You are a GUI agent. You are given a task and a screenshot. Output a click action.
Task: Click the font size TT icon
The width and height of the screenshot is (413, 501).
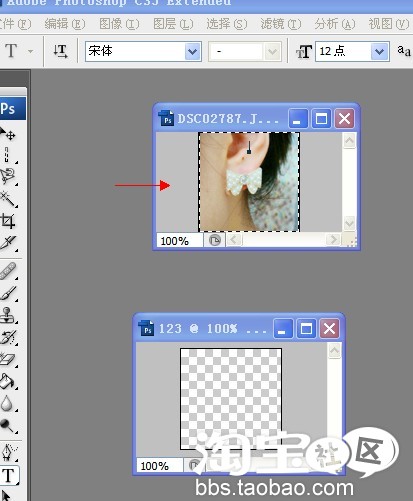click(304, 52)
